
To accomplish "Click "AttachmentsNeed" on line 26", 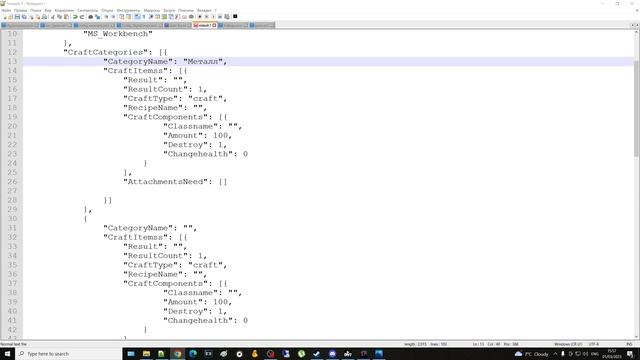I will click(165, 182).
